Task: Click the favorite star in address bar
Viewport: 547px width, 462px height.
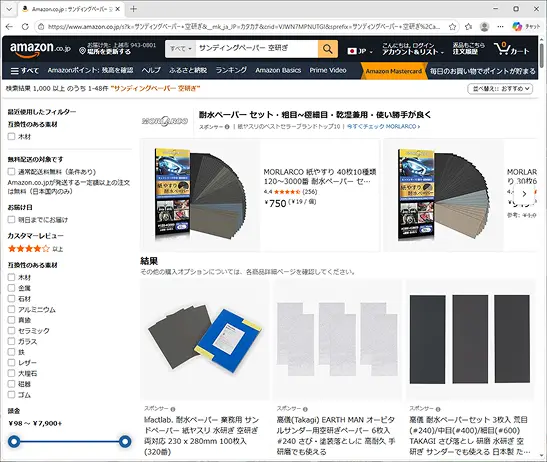Action: pos(452,27)
